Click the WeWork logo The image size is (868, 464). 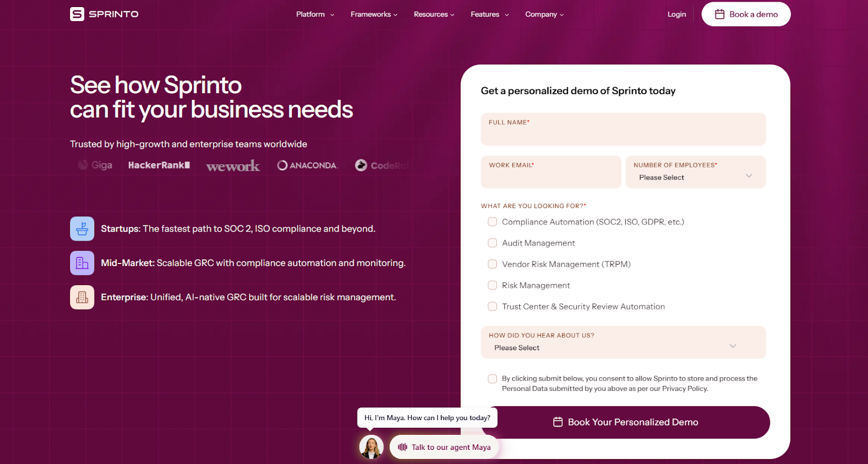click(233, 166)
